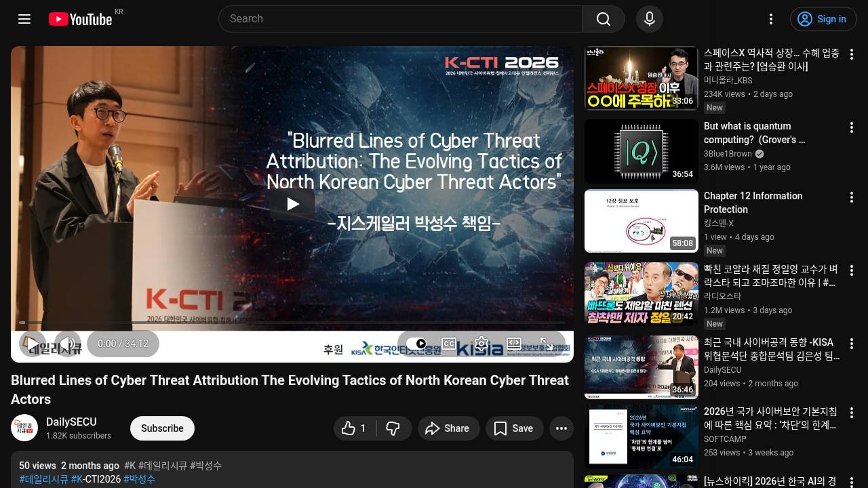Open the 스페이스X 역사적 상장 video thumbnail

(642, 78)
